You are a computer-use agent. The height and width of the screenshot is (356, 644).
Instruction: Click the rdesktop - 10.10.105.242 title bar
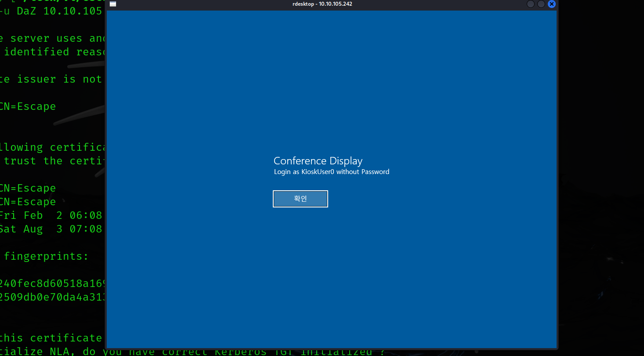(x=322, y=4)
